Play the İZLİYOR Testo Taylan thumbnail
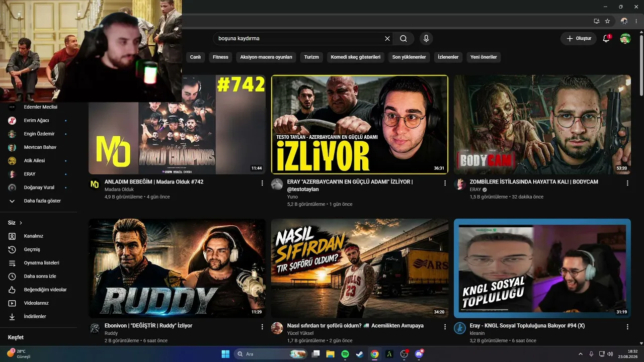The image size is (644, 362). (x=360, y=125)
